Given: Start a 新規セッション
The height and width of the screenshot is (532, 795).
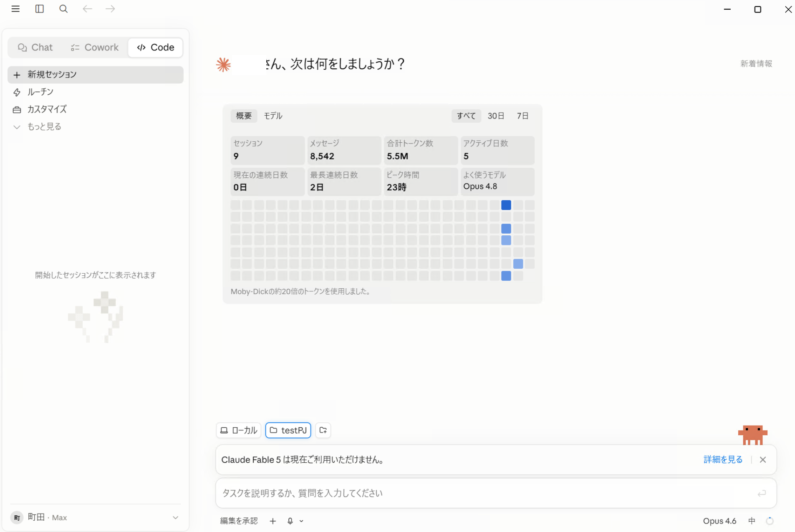Looking at the screenshot, I should click(96, 75).
